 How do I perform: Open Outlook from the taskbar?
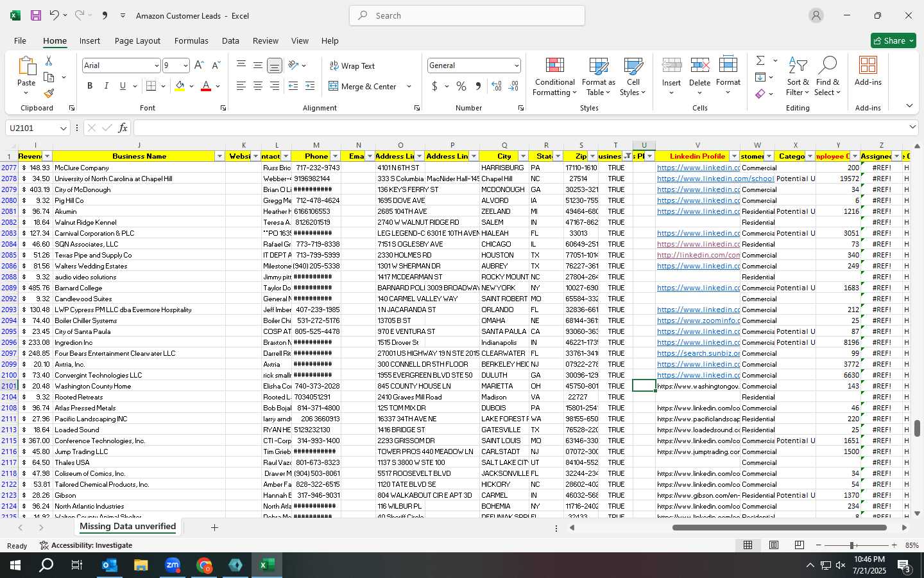click(109, 565)
